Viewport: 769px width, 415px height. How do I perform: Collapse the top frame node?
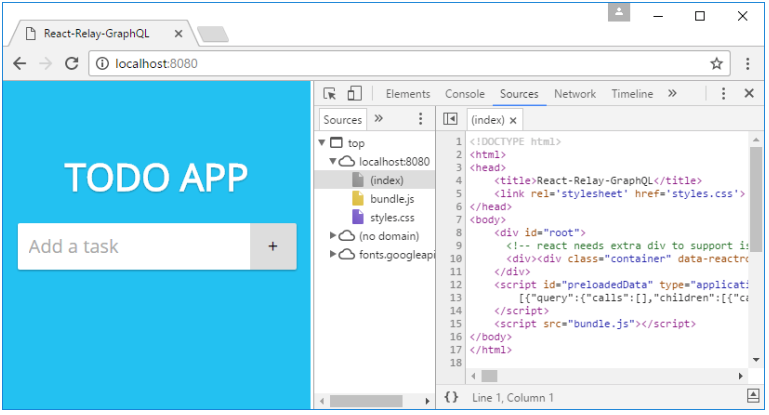pos(322,143)
